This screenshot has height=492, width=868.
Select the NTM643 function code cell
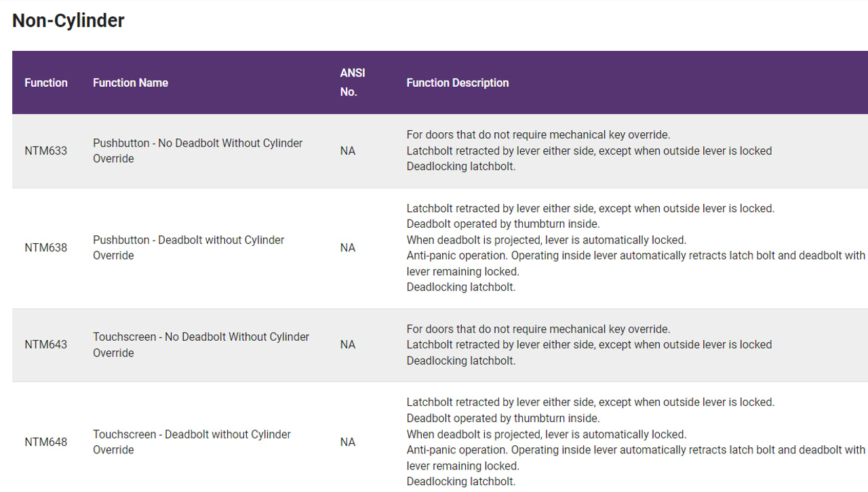point(46,345)
